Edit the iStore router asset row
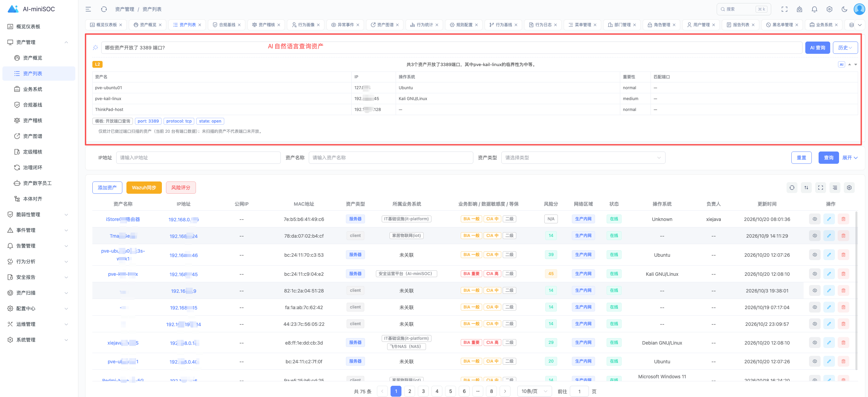Screen dimensions: 868x397 (829, 219)
